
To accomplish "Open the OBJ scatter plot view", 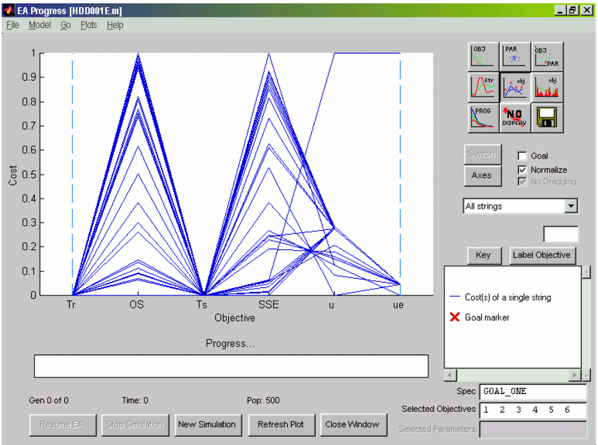I will 483,56.
